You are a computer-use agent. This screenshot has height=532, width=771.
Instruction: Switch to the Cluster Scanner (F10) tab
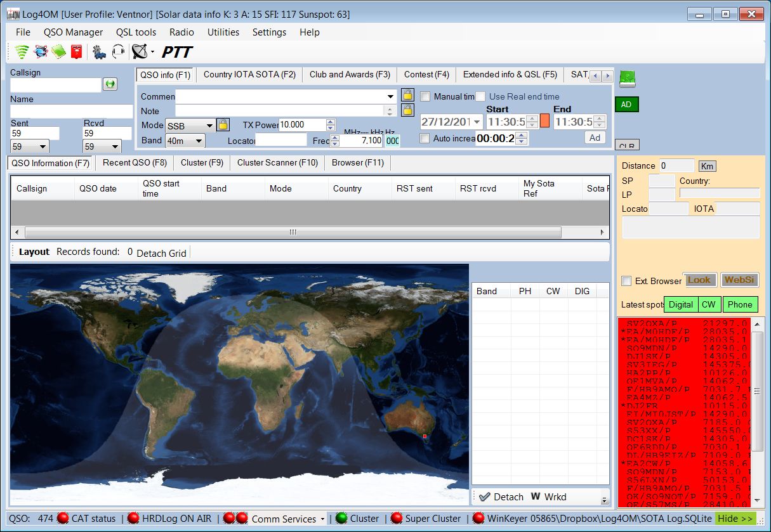point(277,163)
